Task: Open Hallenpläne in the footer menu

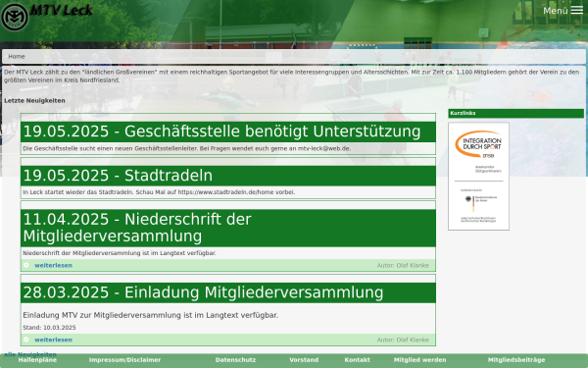Action: pos(37,360)
